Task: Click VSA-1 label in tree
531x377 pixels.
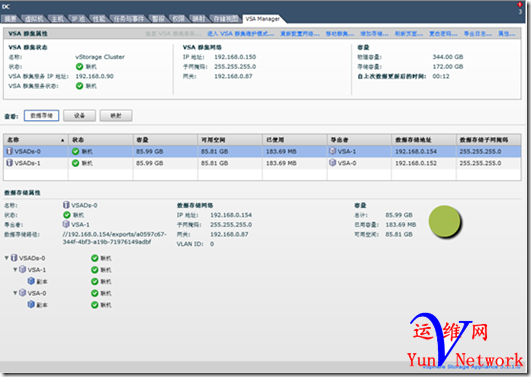Action: point(37,270)
